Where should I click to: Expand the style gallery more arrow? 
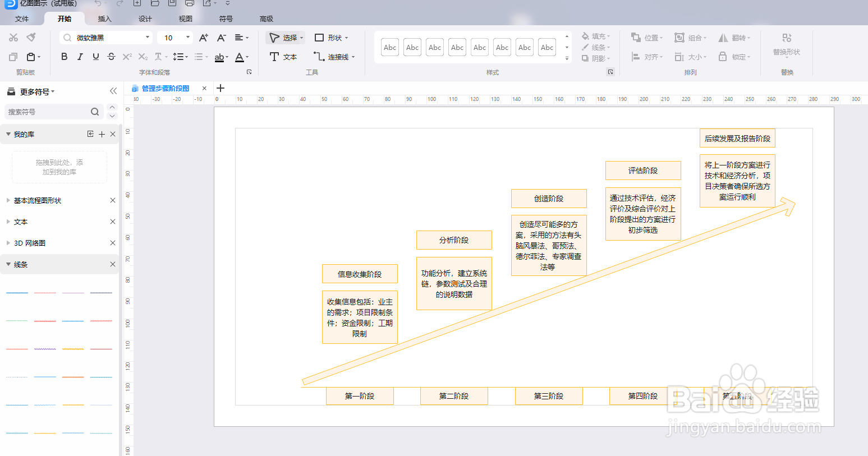567,58
